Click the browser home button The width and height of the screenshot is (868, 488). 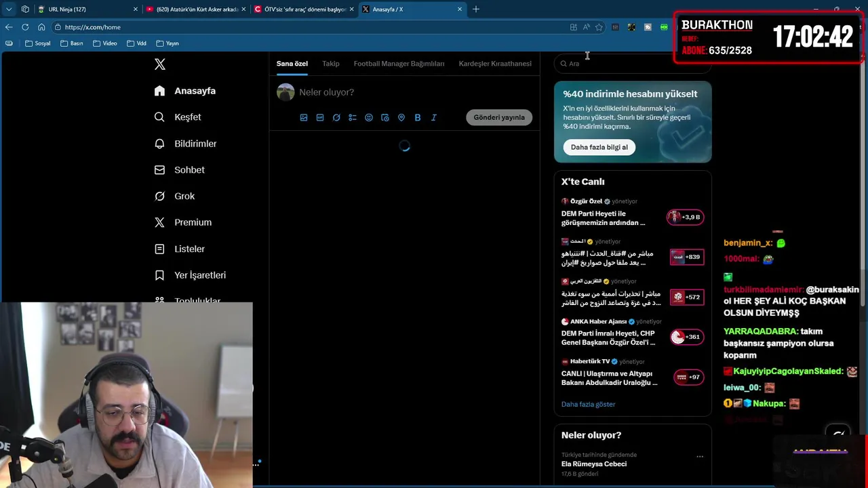41,27
